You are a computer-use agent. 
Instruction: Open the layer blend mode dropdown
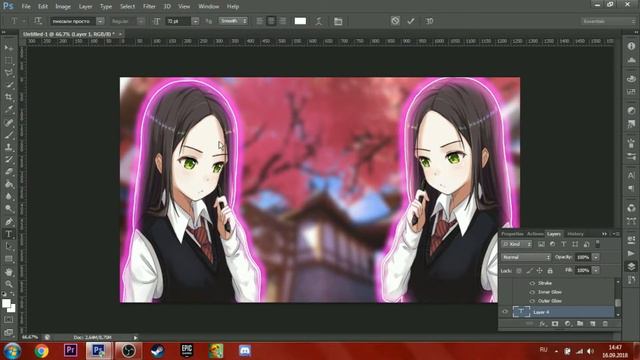[526, 257]
